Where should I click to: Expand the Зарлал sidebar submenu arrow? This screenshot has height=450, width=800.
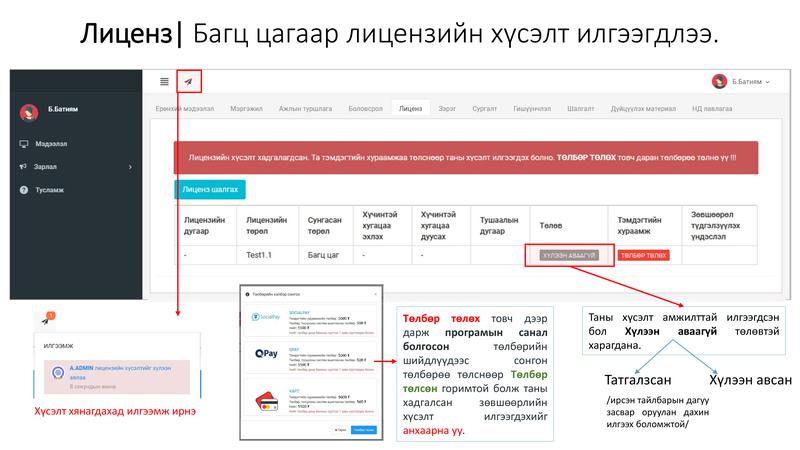point(130,167)
